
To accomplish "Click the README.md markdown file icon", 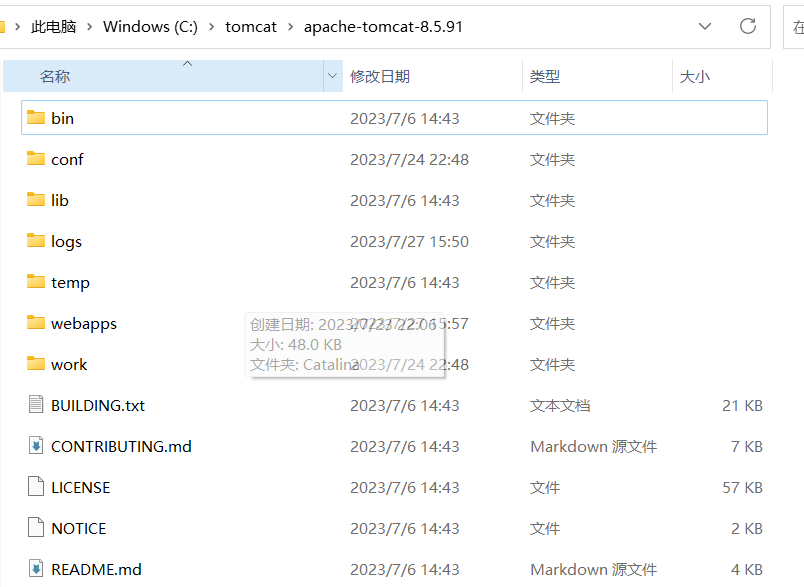I will [36, 569].
